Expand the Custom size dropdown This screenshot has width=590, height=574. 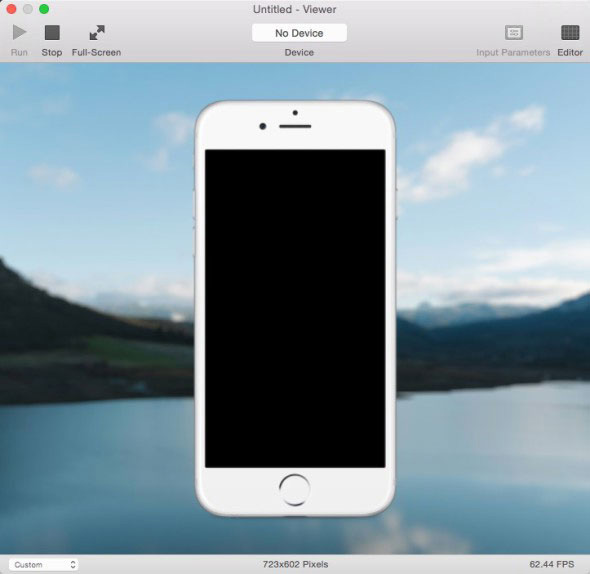pyautogui.click(x=44, y=564)
